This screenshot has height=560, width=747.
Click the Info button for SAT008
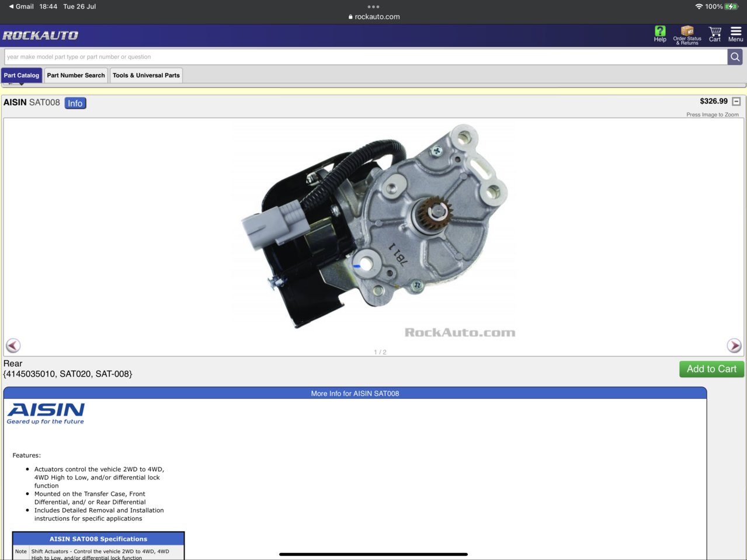tap(75, 103)
